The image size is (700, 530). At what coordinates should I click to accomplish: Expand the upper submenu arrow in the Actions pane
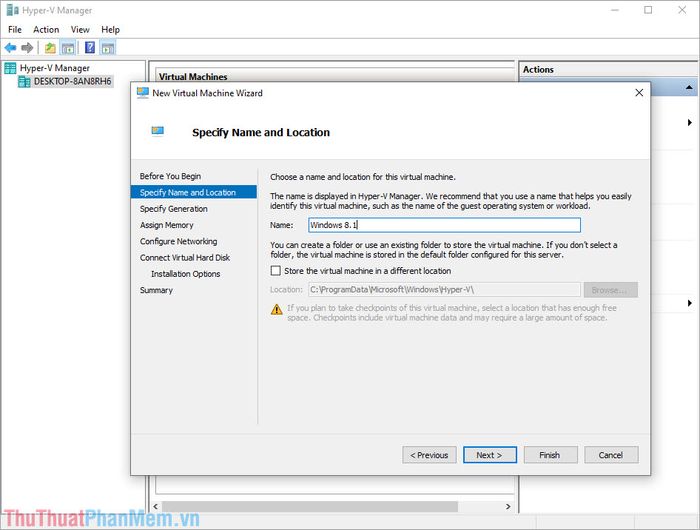coord(690,122)
